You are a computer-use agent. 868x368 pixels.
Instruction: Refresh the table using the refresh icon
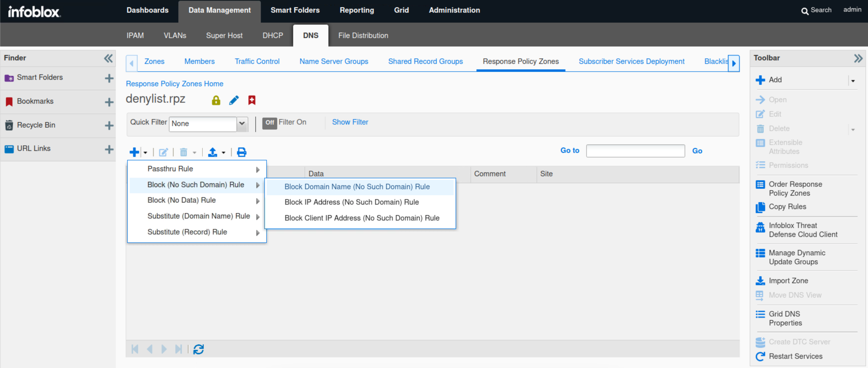(x=198, y=349)
